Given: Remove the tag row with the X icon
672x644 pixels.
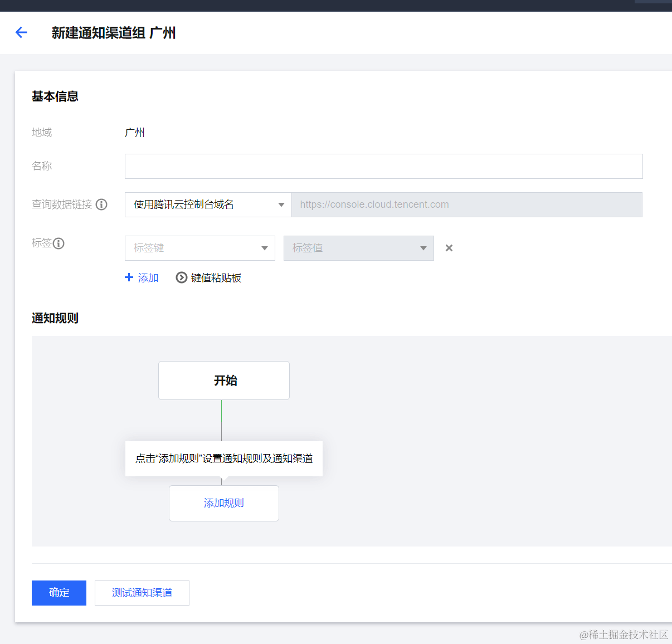Looking at the screenshot, I should tap(449, 247).
